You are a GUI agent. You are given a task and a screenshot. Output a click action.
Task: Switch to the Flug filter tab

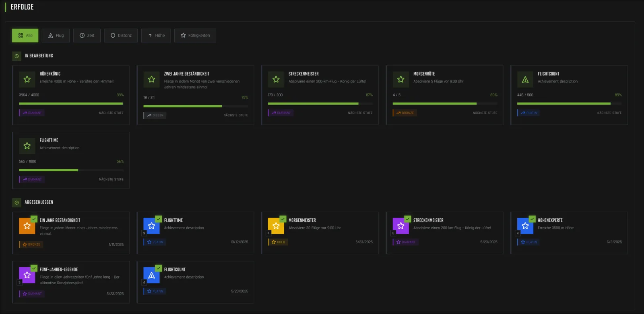(56, 35)
